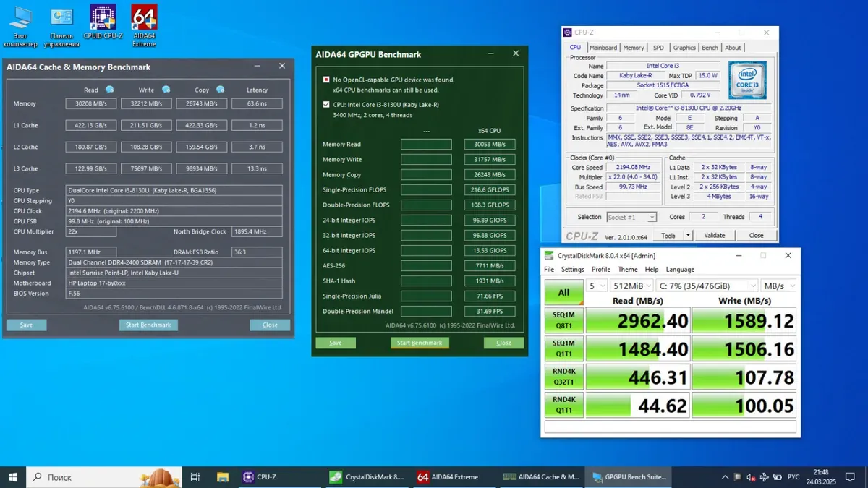
Task: Click the info icon next to Read
Action: tap(109, 90)
